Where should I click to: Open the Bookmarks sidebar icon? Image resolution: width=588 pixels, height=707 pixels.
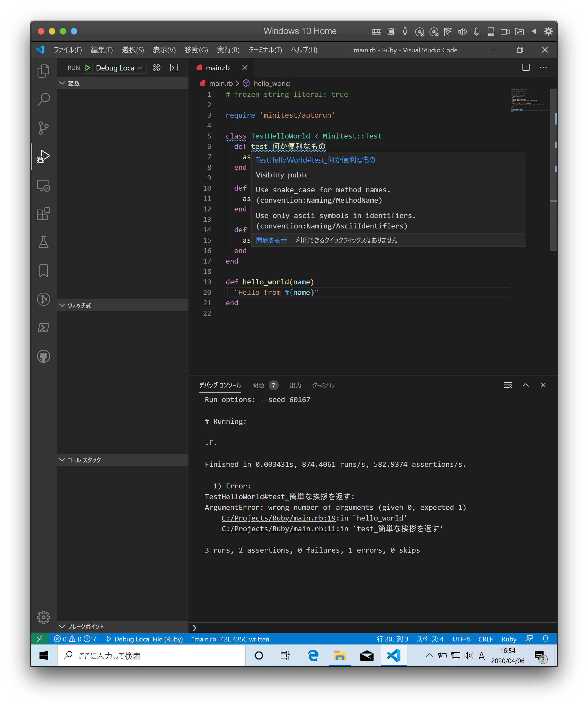click(43, 271)
